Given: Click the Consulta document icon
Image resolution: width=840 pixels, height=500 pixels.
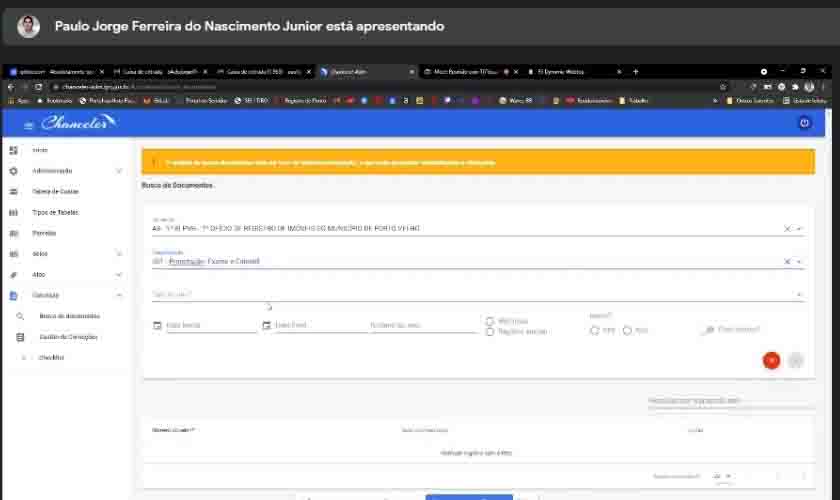Looking at the screenshot, I should 13,295.
